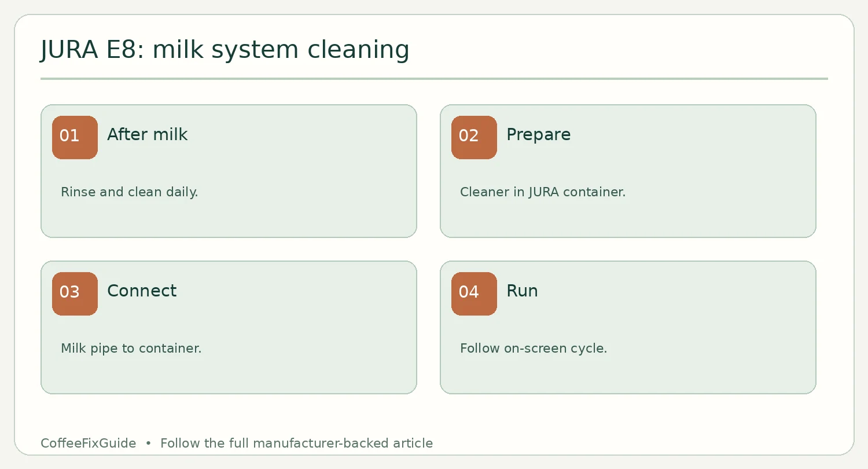Select the 'Connect' step heading
The width and height of the screenshot is (868, 469).
pos(142,291)
